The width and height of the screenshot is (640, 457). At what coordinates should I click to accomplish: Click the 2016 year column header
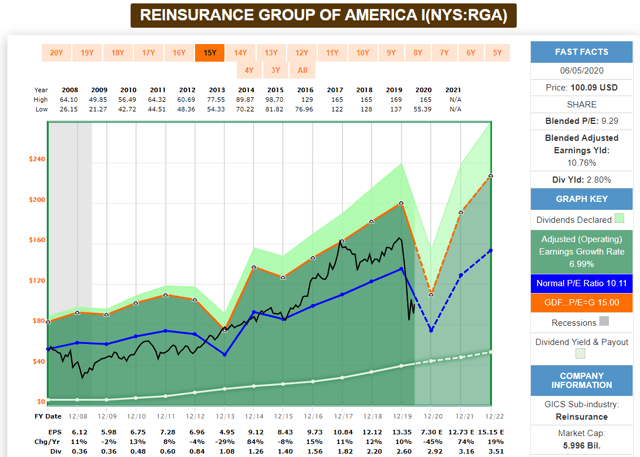pyautogui.click(x=305, y=90)
